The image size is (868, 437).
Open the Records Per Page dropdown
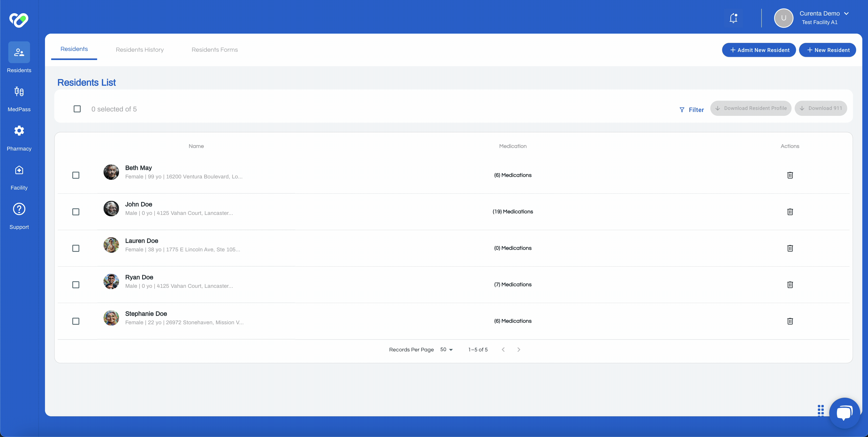pos(446,349)
